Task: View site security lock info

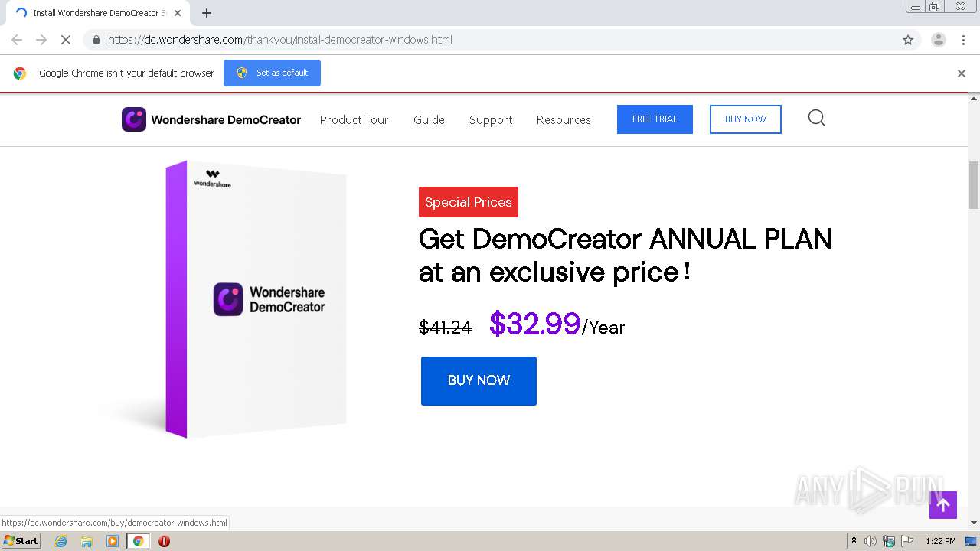Action: pyautogui.click(x=96, y=40)
